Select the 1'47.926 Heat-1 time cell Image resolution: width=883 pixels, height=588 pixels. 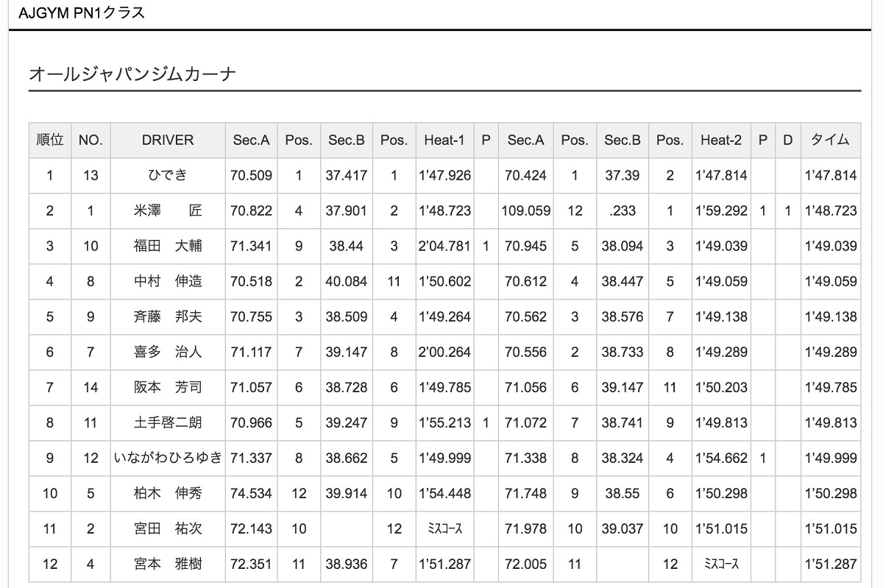tap(444, 175)
